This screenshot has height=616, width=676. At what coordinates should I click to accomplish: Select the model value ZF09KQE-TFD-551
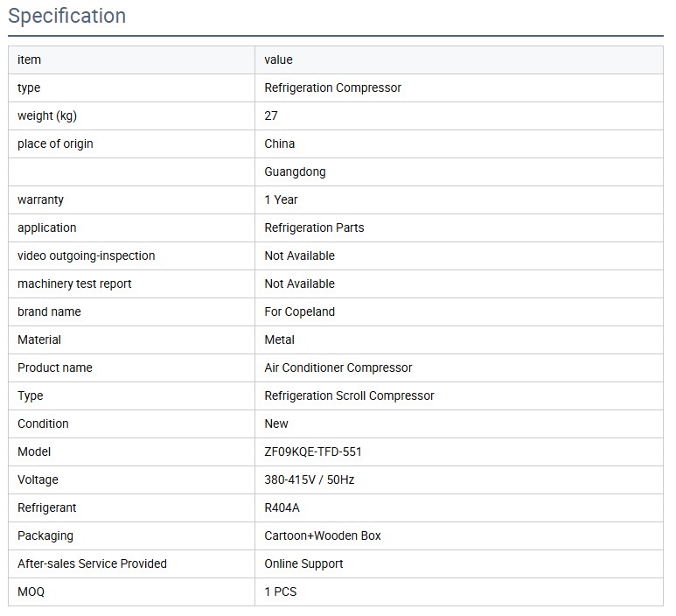pos(312,451)
